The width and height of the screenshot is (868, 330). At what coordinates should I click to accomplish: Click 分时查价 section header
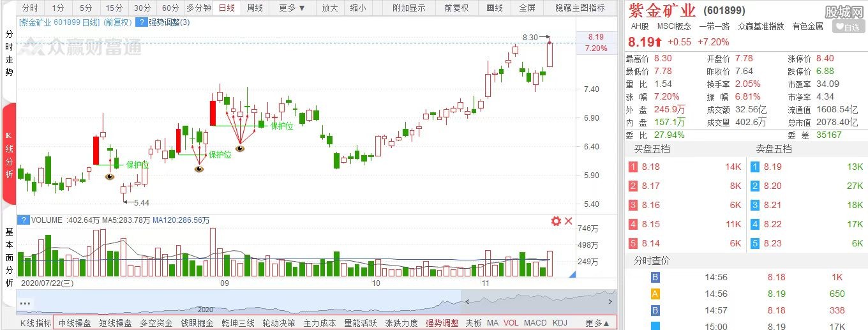652,261
